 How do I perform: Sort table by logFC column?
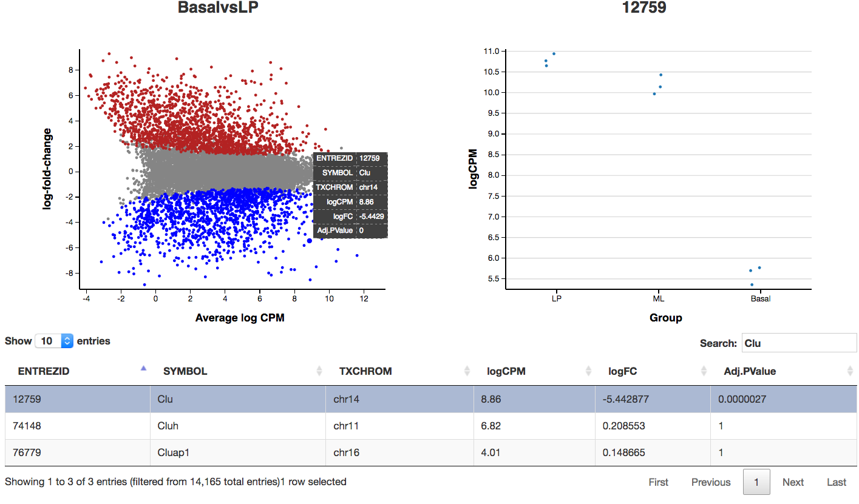point(622,371)
